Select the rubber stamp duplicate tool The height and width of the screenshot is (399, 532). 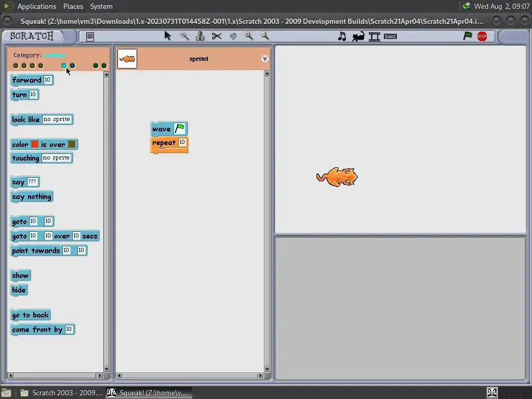200,36
